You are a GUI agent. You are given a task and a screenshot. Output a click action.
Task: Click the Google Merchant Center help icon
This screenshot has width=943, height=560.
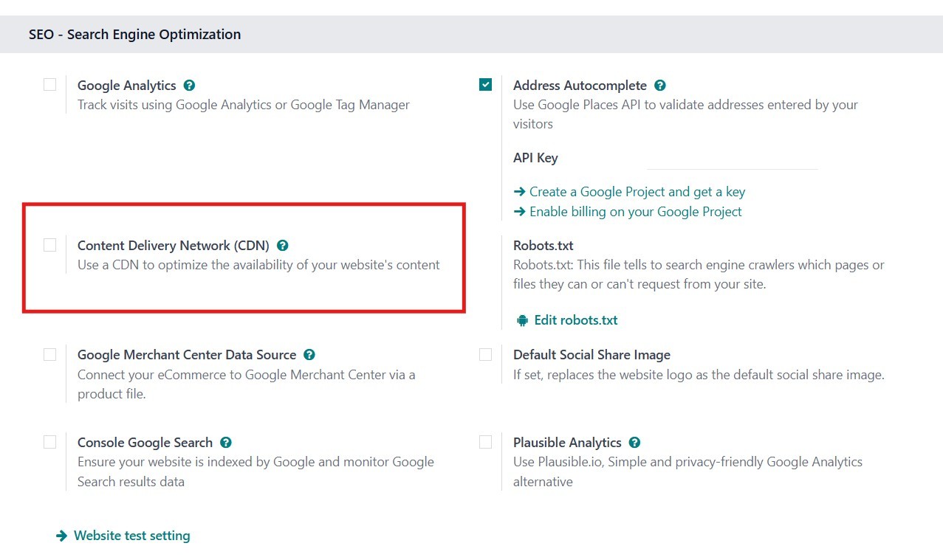[x=309, y=355]
